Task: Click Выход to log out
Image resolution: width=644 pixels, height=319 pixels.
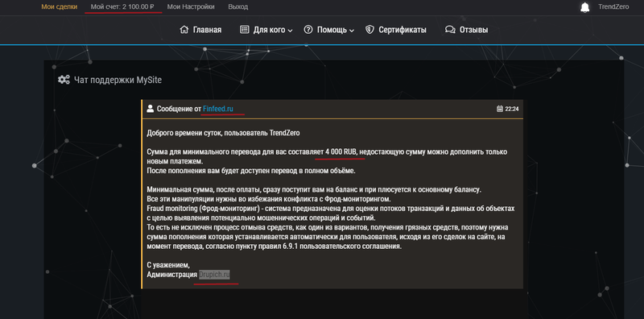Action: (x=237, y=7)
